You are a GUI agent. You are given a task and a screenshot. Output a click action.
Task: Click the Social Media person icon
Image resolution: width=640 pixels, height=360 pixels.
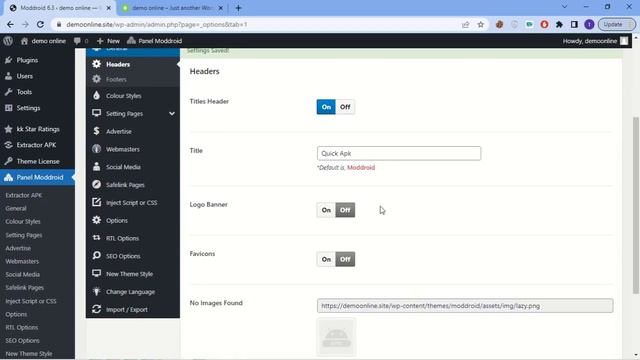(96, 167)
